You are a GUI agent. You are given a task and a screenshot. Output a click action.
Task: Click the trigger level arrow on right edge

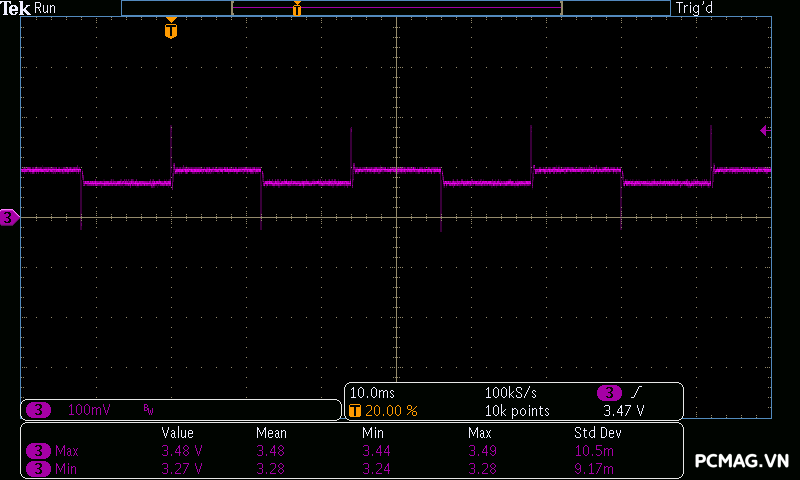[765, 131]
